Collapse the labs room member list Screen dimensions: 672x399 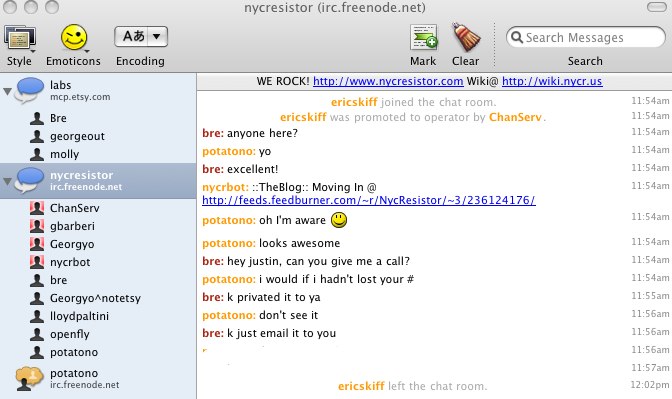[x=7, y=91]
